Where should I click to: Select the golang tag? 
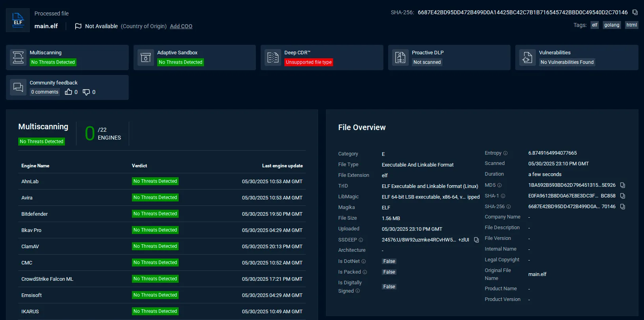coord(612,25)
